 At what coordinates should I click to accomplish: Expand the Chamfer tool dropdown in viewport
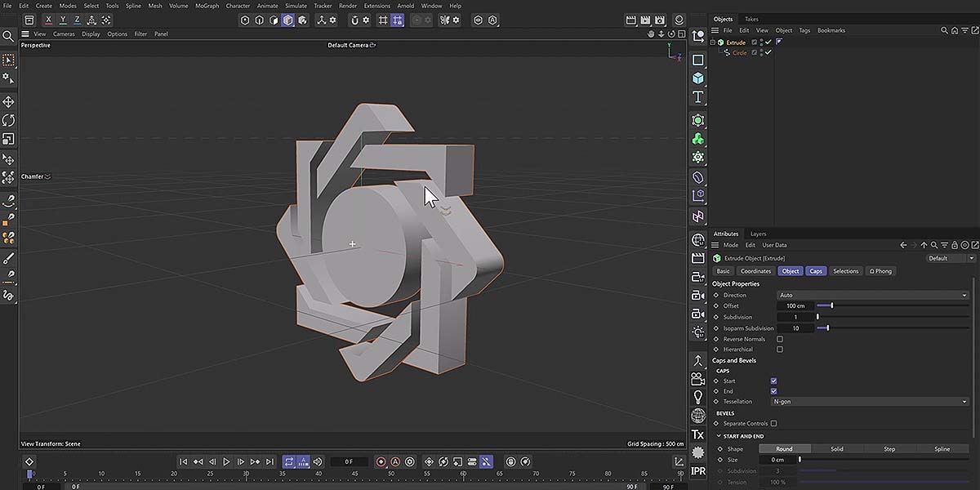point(47,176)
